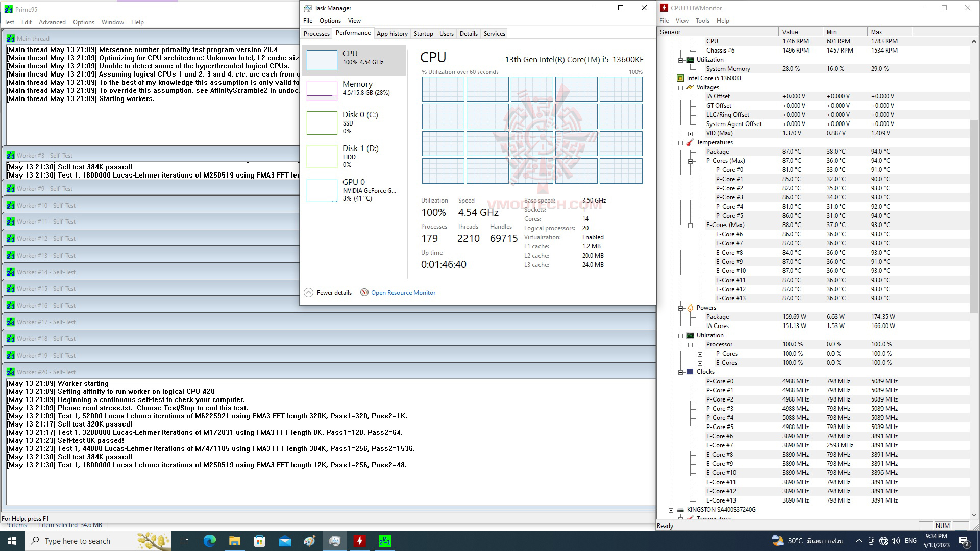Expand P-Cores under Processor utilization
980x551 pixels.
700,354
